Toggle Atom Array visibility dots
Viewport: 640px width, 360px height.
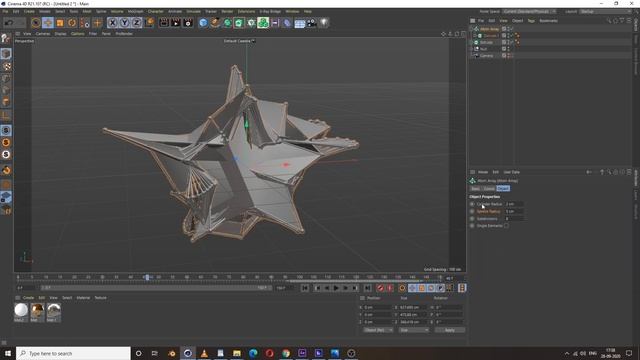509,29
